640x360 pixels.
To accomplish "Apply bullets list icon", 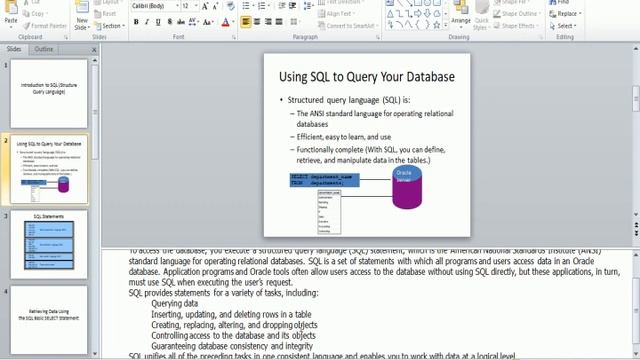I will coord(246,6).
